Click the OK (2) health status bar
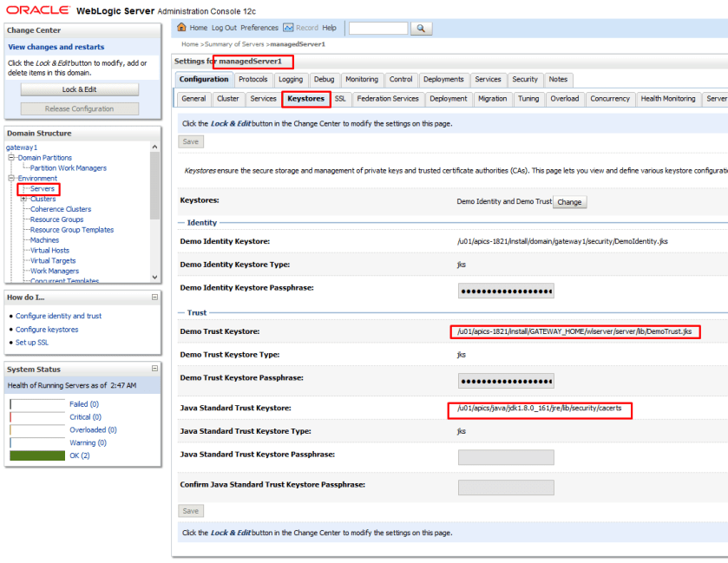 (x=38, y=455)
